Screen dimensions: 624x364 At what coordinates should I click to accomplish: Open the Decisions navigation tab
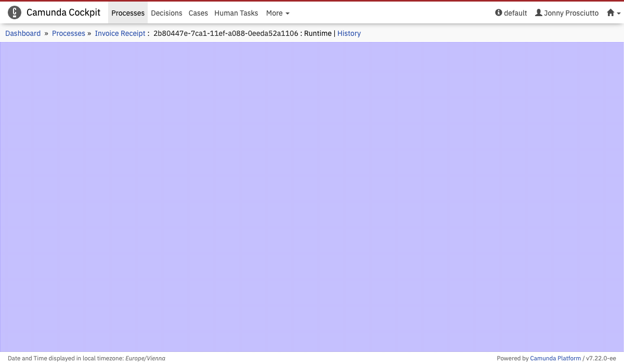click(166, 13)
